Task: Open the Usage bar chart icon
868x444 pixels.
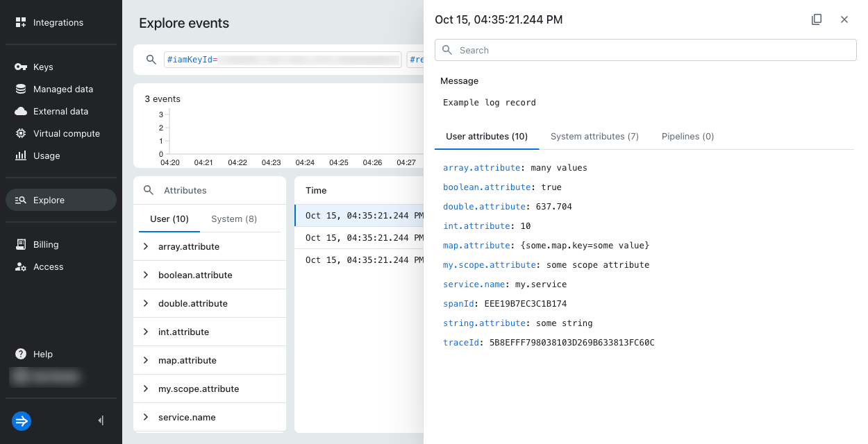Action: (21, 156)
